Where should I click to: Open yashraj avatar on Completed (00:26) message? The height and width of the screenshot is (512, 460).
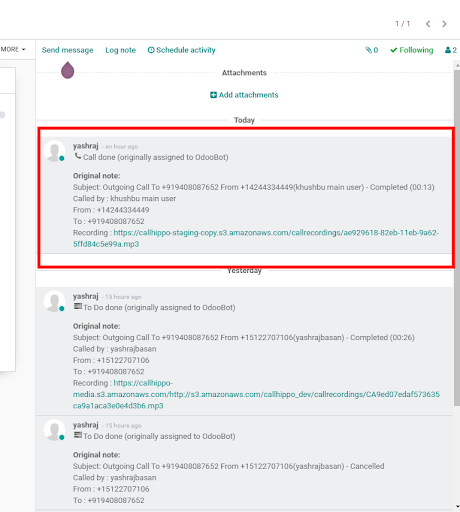(x=54, y=301)
